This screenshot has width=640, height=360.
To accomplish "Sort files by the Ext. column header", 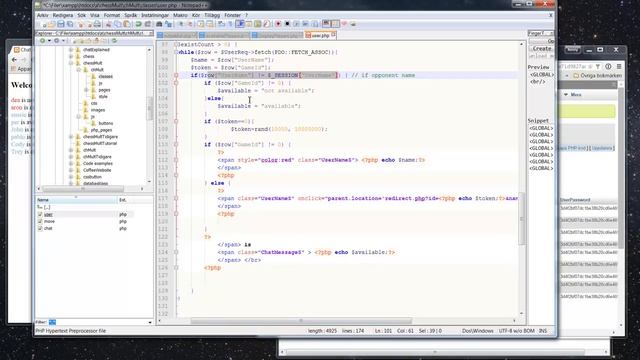I will (x=135, y=200).
